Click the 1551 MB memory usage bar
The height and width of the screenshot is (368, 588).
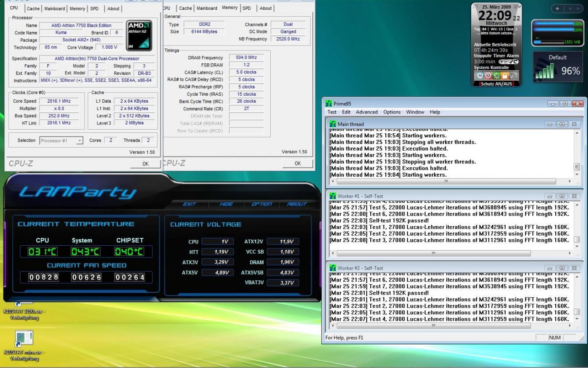point(549,42)
